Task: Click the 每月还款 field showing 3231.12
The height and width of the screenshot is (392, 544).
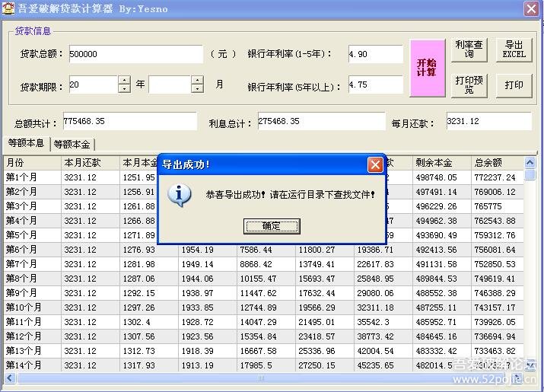Action: point(488,121)
